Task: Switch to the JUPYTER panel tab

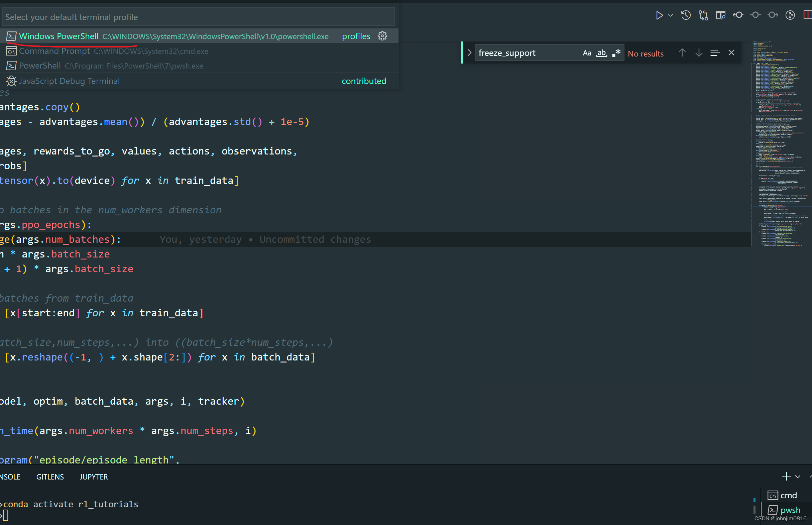Action: 94,477
